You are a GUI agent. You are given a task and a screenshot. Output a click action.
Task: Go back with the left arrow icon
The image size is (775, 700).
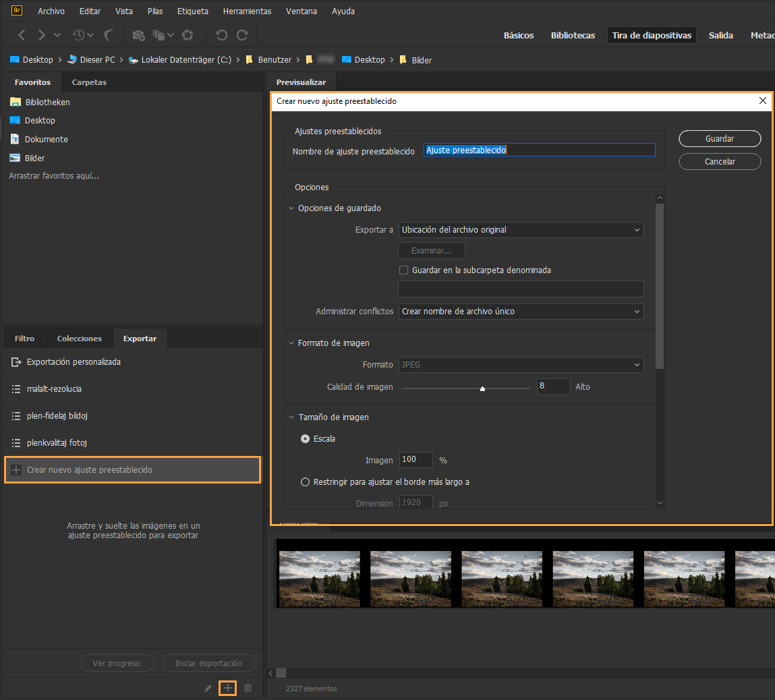point(22,35)
